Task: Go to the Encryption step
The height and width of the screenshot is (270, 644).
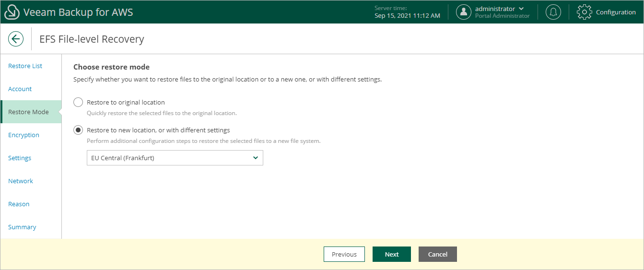Action: (23, 135)
